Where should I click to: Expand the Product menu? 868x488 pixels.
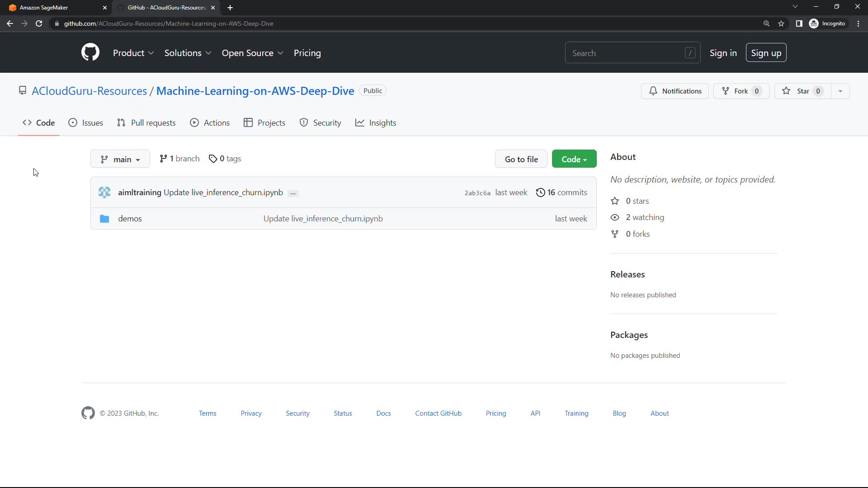point(133,53)
